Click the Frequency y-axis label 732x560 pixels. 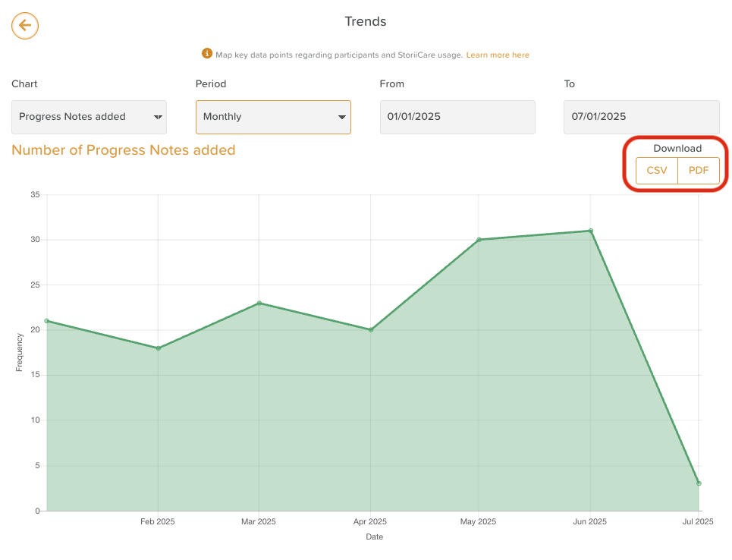pos(20,353)
